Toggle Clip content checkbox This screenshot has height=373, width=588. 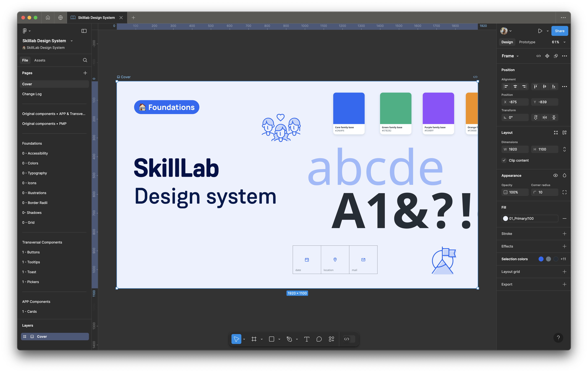(x=504, y=160)
